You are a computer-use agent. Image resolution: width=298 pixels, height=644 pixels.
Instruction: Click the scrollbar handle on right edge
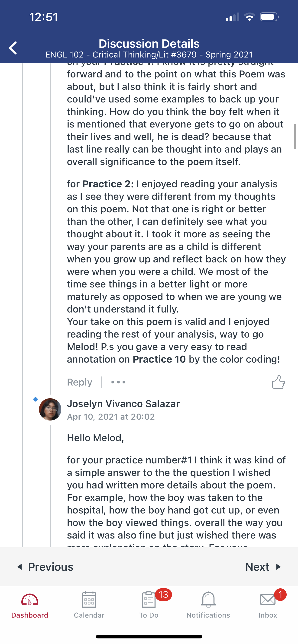pyautogui.click(x=295, y=136)
